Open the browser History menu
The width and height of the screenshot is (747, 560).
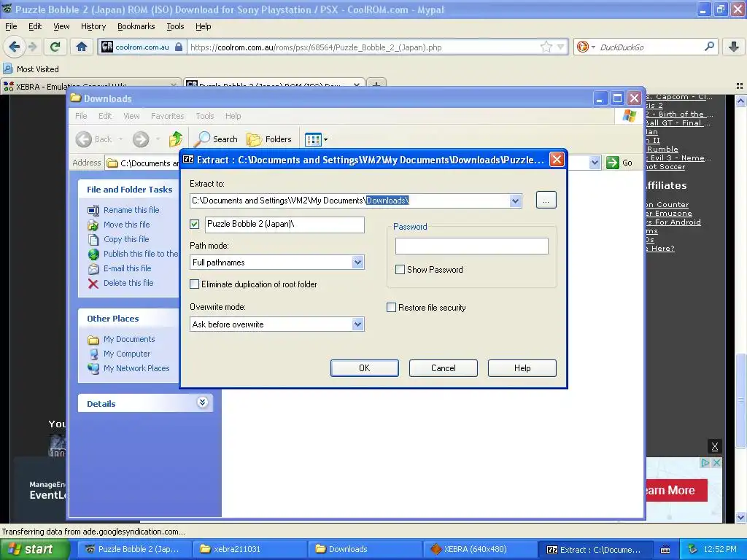coord(93,26)
